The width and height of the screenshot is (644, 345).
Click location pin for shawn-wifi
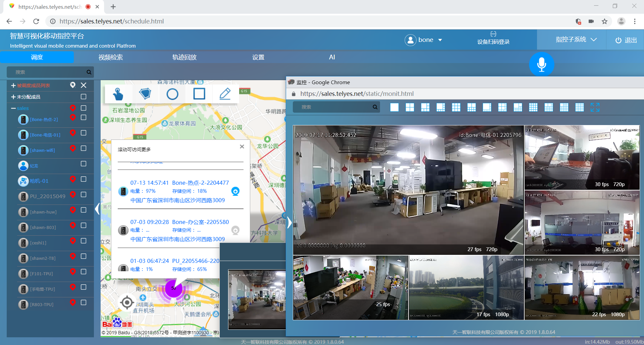point(72,148)
